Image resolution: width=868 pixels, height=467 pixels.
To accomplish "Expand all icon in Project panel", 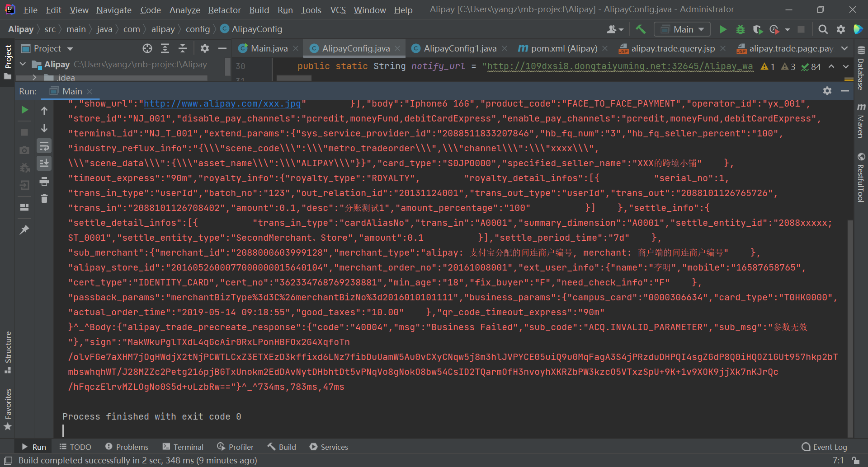I will (x=165, y=48).
